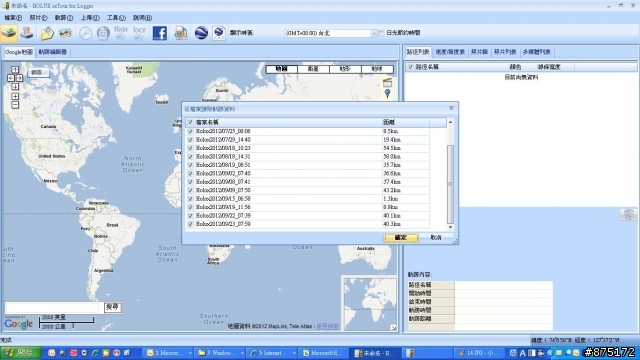The width and height of the screenshot is (640, 360).
Task: Close the track file import dialog
Action: click(x=451, y=108)
